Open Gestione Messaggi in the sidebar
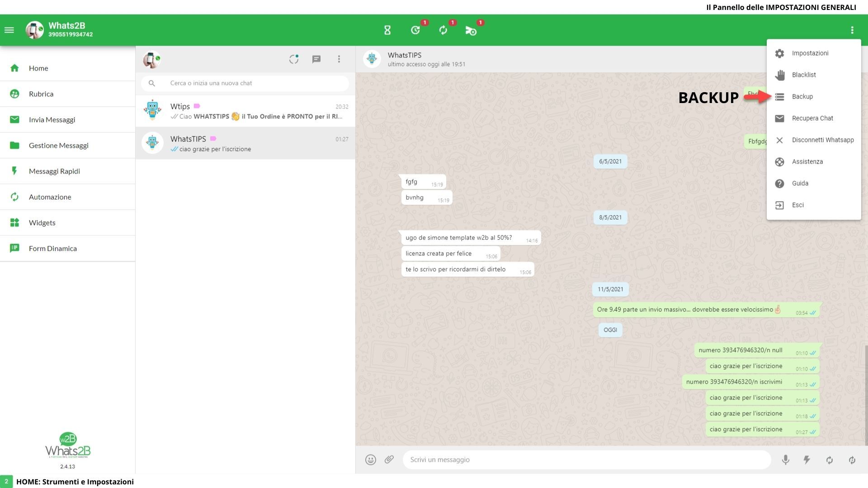The width and height of the screenshot is (868, 488). point(68,145)
